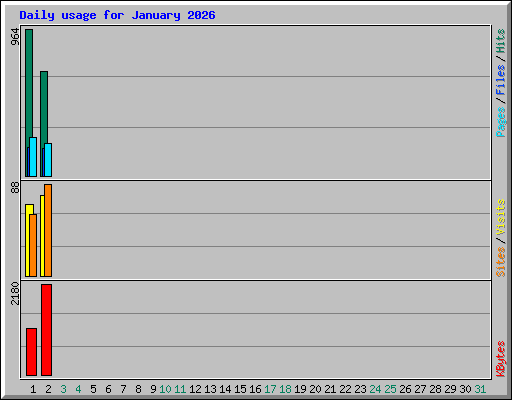Select day label 16
The image size is (512, 400).
point(255,389)
